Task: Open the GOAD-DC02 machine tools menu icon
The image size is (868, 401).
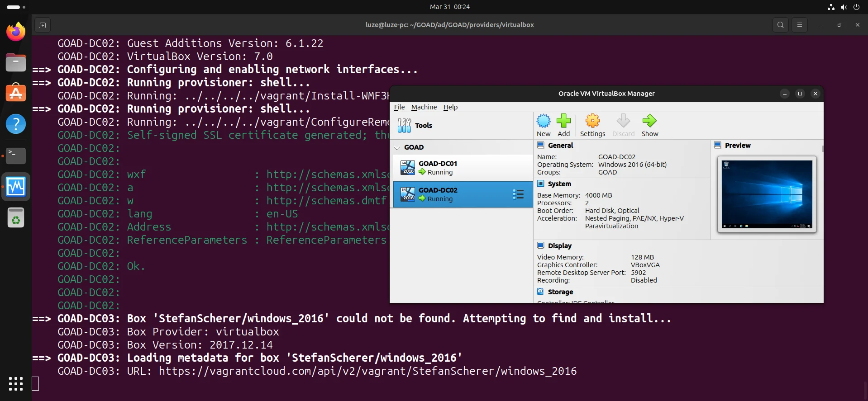Action: pyautogui.click(x=518, y=194)
